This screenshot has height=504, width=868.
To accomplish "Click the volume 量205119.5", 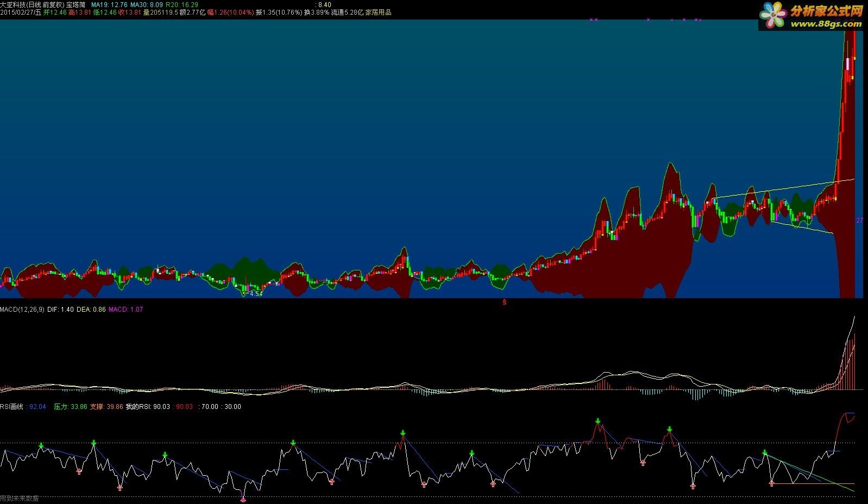I will (x=161, y=12).
